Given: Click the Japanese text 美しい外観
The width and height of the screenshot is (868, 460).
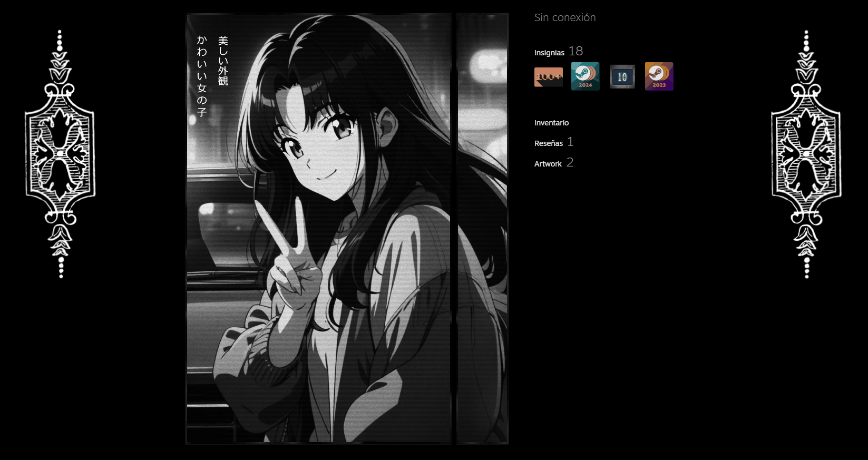Looking at the screenshot, I should point(223,61).
